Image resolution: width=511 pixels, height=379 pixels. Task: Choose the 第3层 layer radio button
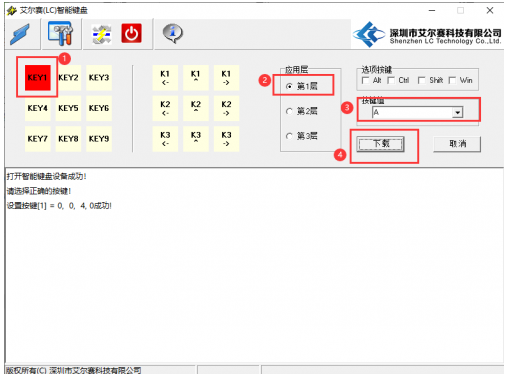pyautogui.click(x=289, y=136)
